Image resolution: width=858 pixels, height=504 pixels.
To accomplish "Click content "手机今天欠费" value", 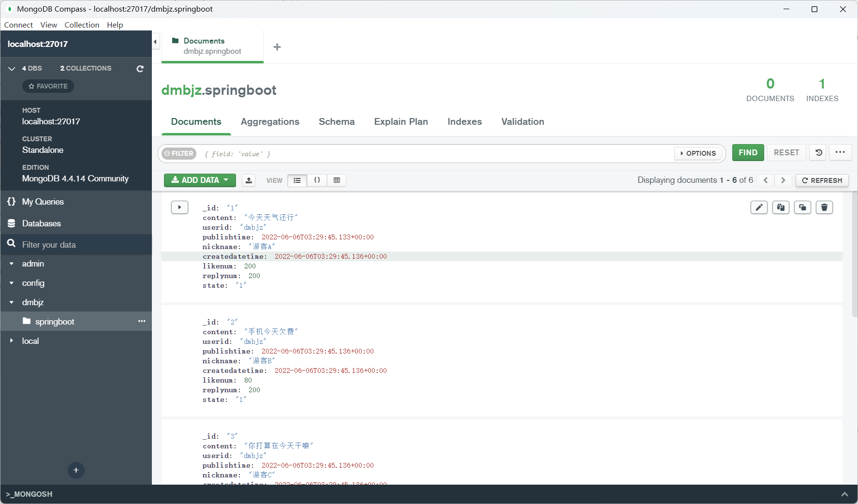I will pyautogui.click(x=271, y=332).
